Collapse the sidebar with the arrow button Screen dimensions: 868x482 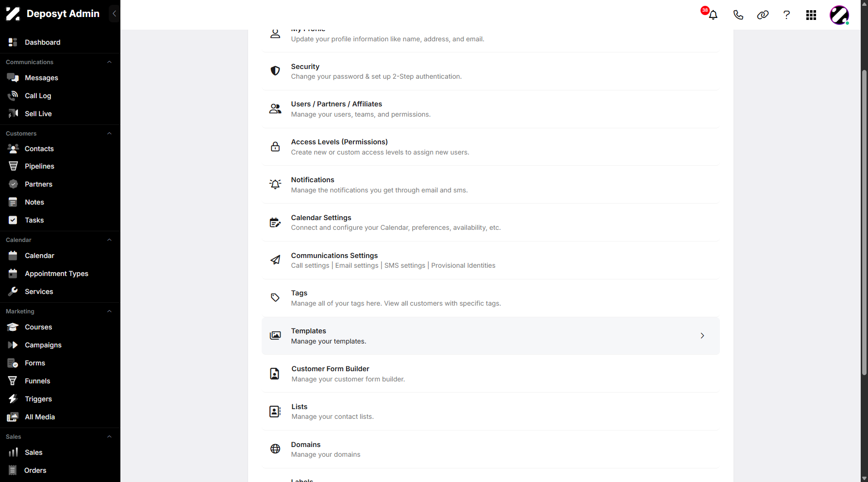(114, 14)
